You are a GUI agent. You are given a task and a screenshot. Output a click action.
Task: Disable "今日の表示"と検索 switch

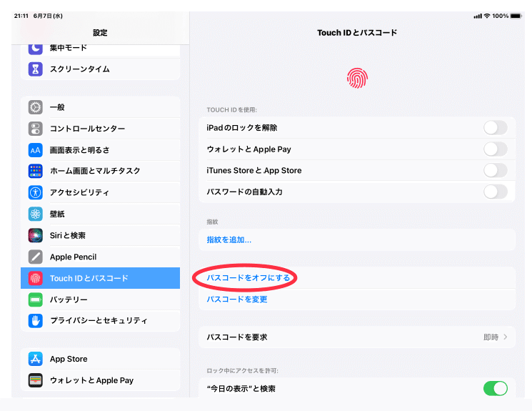(x=496, y=388)
